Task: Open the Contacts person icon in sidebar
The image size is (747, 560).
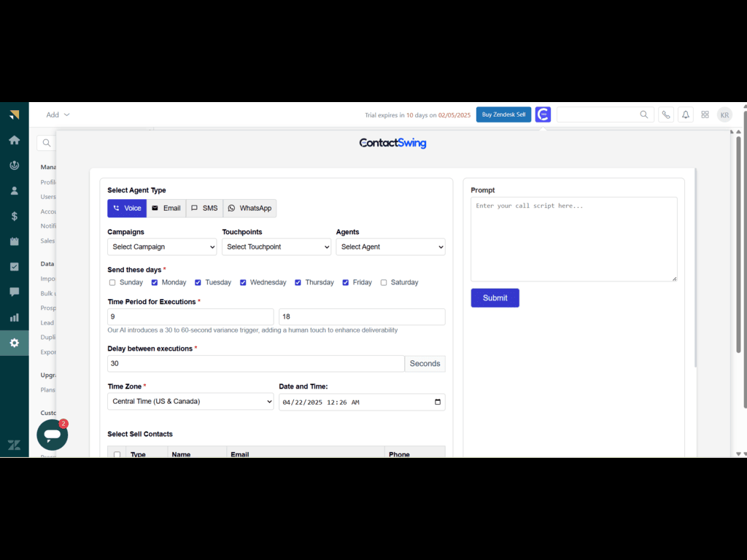Action: [x=15, y=190]
